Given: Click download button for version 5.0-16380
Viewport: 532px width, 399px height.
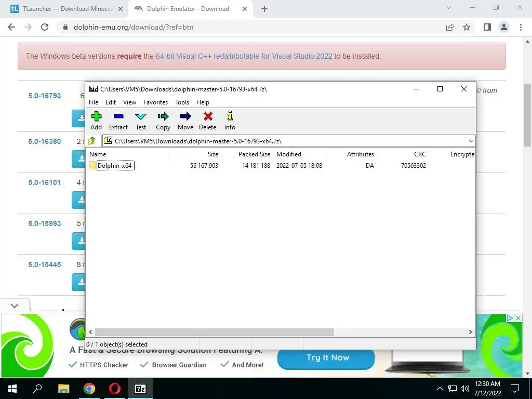Looking at the screenshot, I should pyautogui.click(x=79, y=159).
